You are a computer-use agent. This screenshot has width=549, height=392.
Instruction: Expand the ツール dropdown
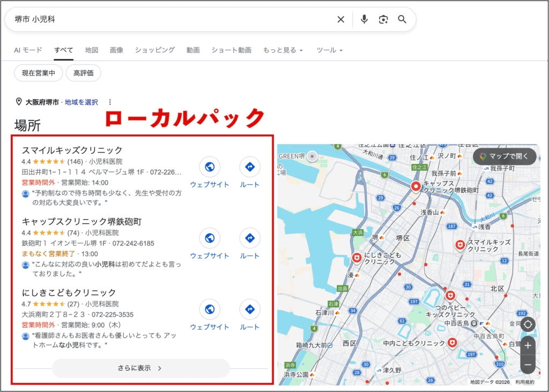point(330,50)
